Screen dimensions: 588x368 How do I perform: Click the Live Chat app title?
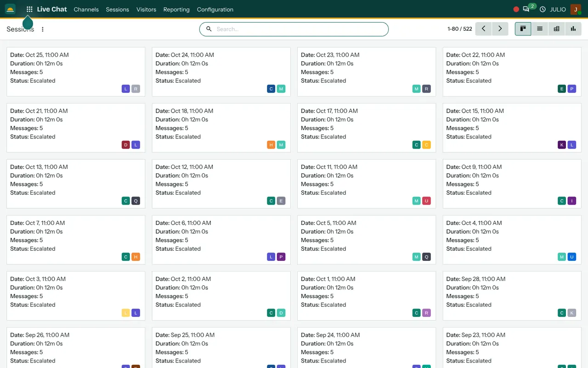[52, 9]
